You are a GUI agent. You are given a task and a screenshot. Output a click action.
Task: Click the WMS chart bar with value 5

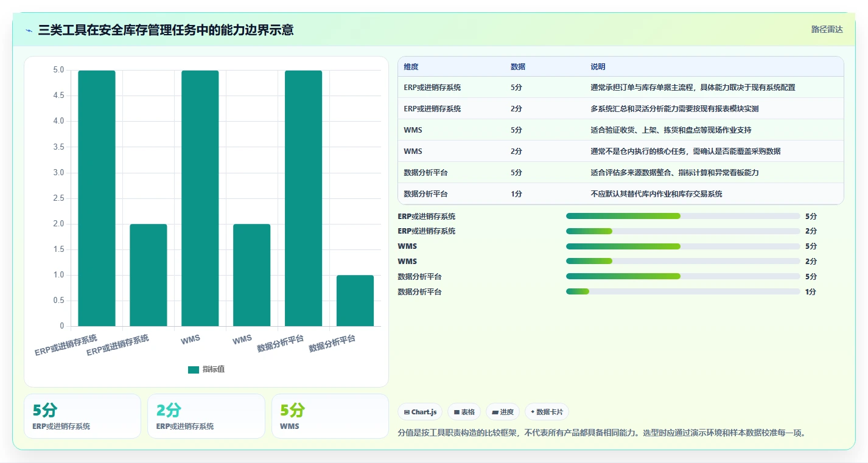coord(200,198)
